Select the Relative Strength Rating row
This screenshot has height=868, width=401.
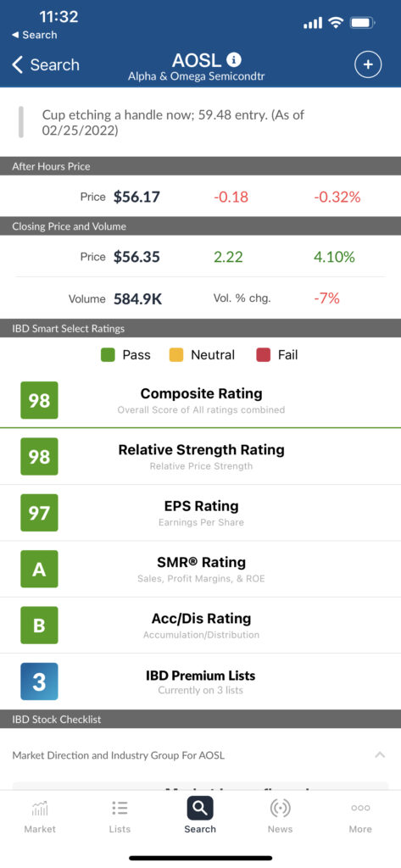[x=200, y=456]
